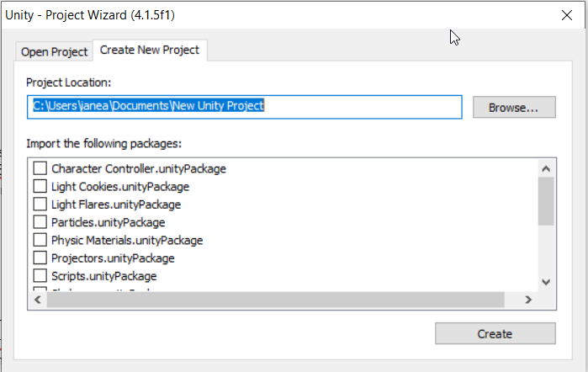Image resolution: width=588 pixels, height=372 pixels.
Task: Click the Light Cookies.unityPackage label
Action: [x=120, y=187]
